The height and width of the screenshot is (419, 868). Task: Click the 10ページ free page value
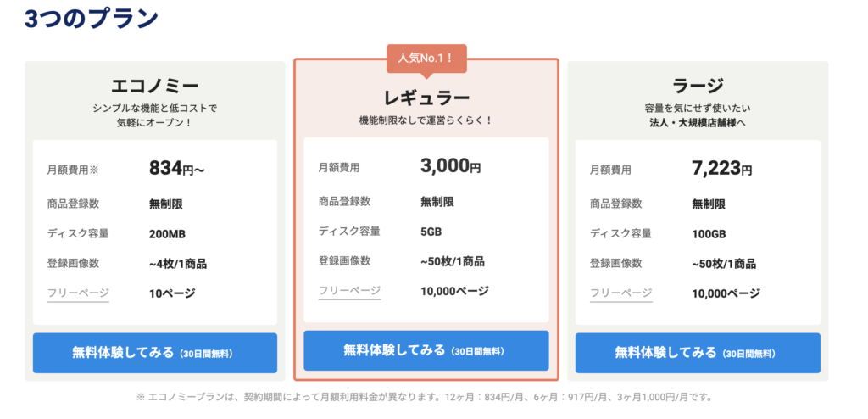pyautogui.click(x=172, y=293)
